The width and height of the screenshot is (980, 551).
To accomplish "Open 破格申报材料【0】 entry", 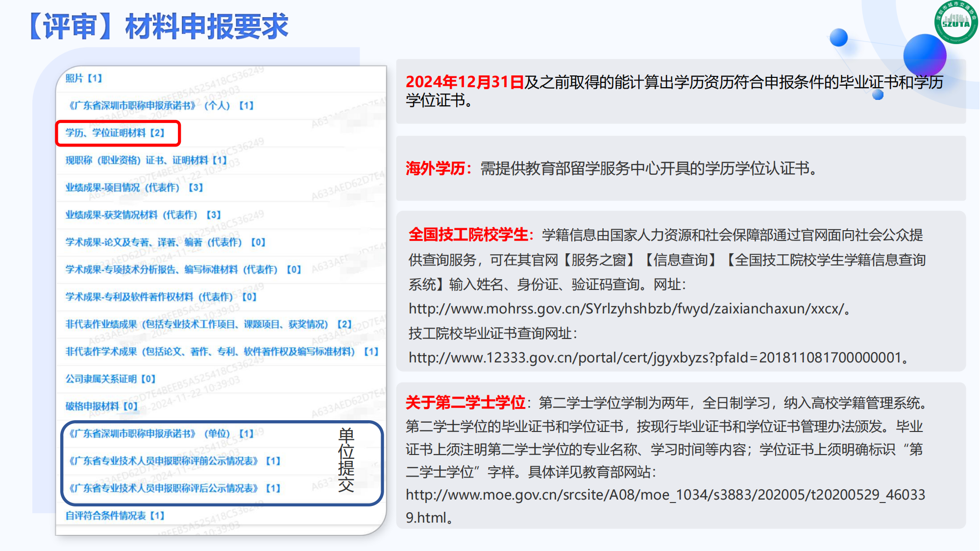I will [x=102, y=407].
